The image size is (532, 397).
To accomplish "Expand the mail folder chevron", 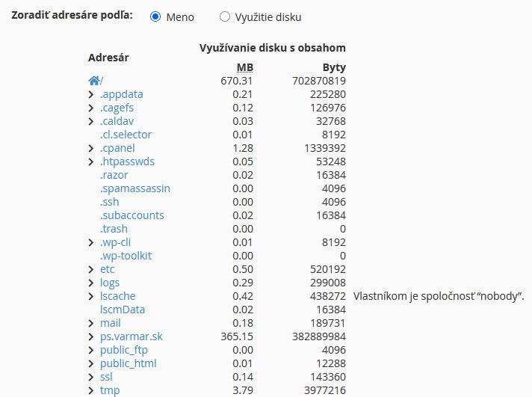I will pyautogui.click(x=90, y=323).
